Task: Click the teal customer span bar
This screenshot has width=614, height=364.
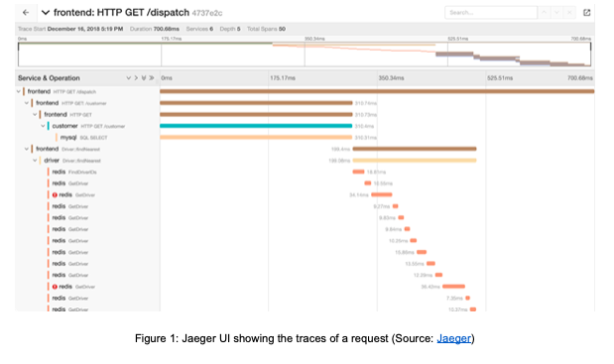Action: 256,126
